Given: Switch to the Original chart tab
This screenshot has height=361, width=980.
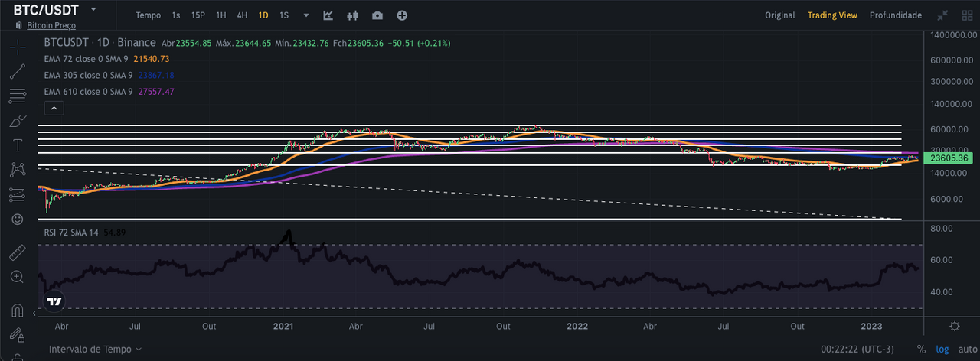Looking at the screenshot, I should point(780,15).
